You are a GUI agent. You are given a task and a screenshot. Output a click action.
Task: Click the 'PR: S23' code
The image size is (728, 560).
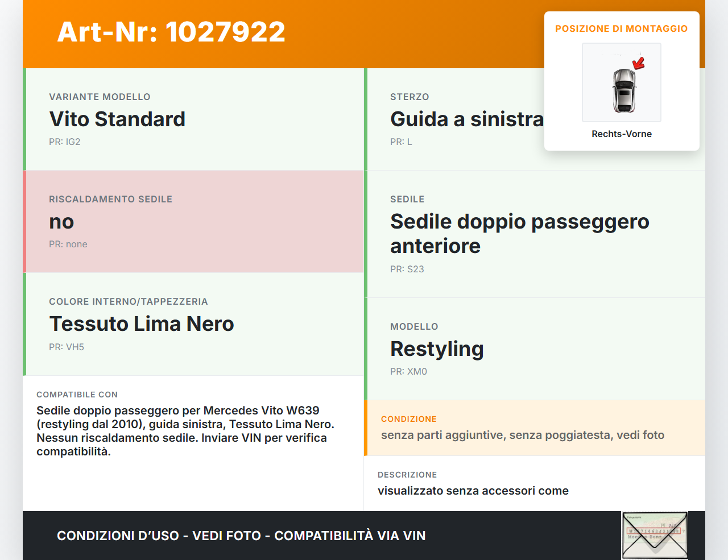tap(407, 269)
